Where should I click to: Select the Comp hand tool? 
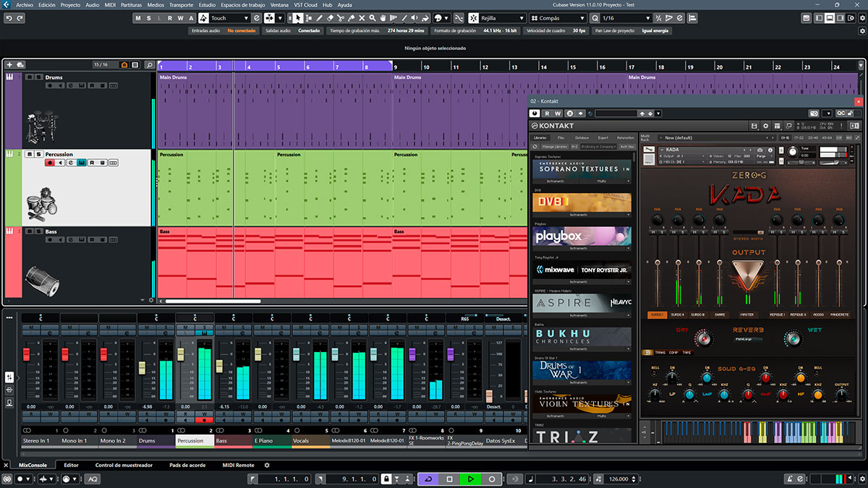[x=384, y=18]
